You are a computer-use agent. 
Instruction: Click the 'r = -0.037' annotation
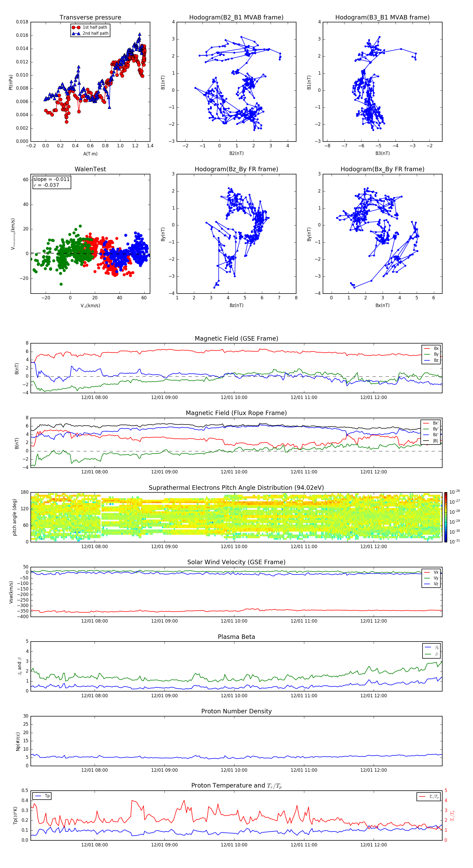(x=47, y=185)
